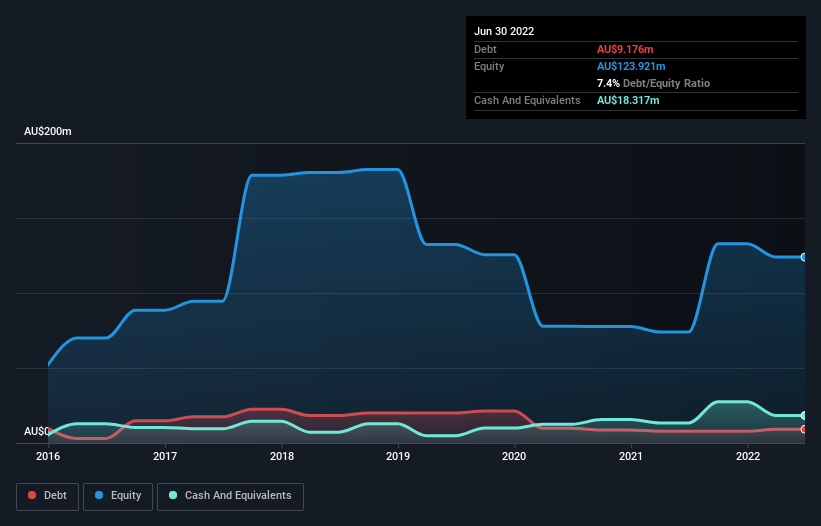
Task: Click the teal Cash endpoint marker
Action: [804, 416]
